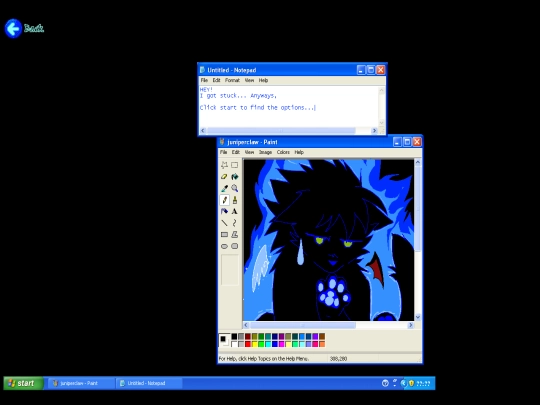Screen dimensions: 540x405
Task: Select the Pencil tool in Paint
Action: click(224, 200)
